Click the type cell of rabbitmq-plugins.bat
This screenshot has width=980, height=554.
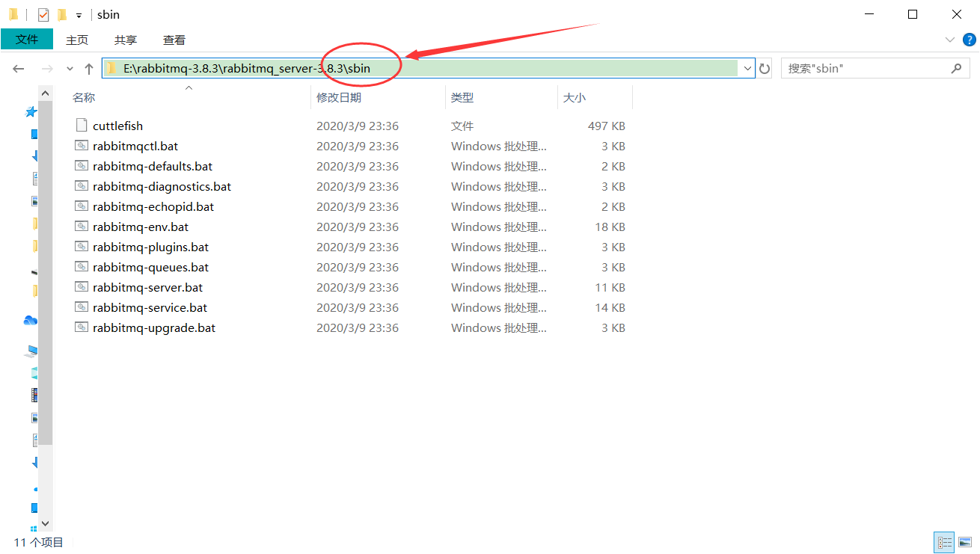pyautogui.click(x=499, y=247)
